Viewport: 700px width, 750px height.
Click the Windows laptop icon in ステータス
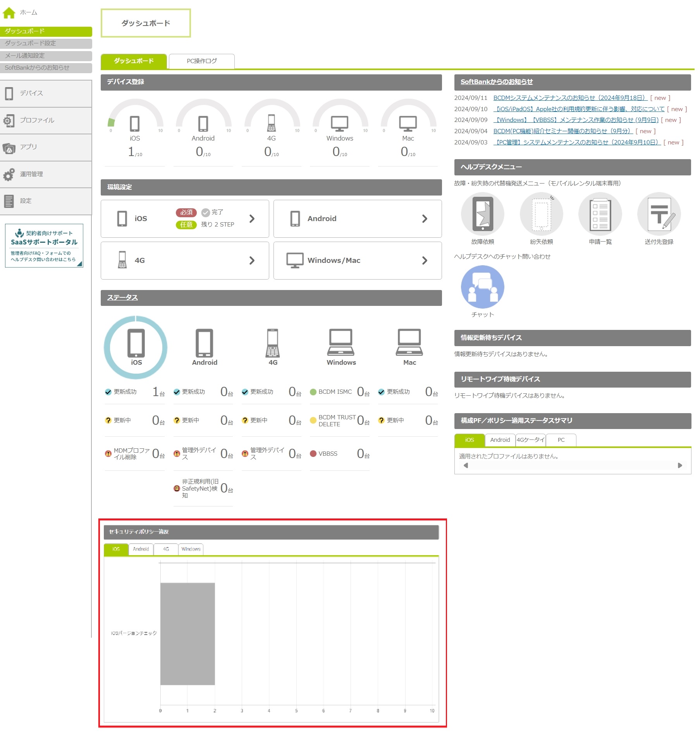[341, 343]
